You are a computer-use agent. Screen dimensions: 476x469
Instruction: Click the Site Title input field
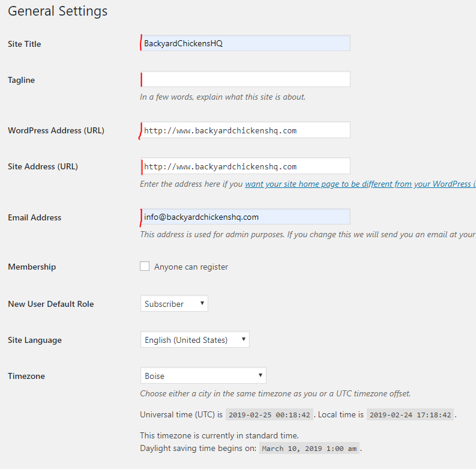click(x=246, y=43)
